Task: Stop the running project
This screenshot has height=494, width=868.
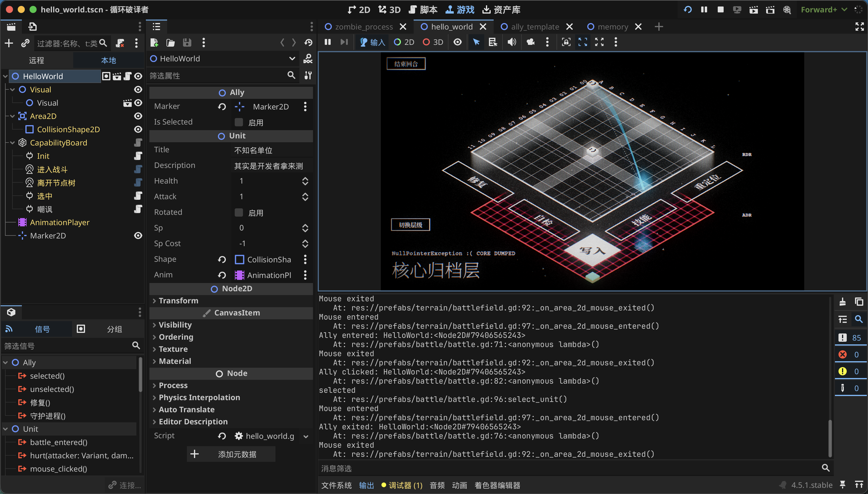Action: coord(720,9)
